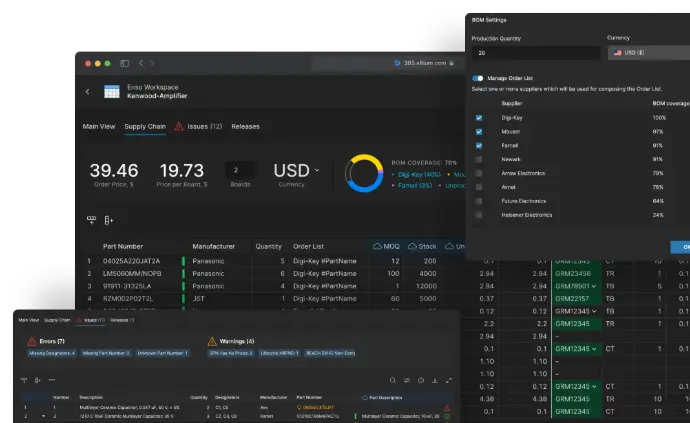Switch to the Main View tab

pyautogui.click(x=99, y=126)
